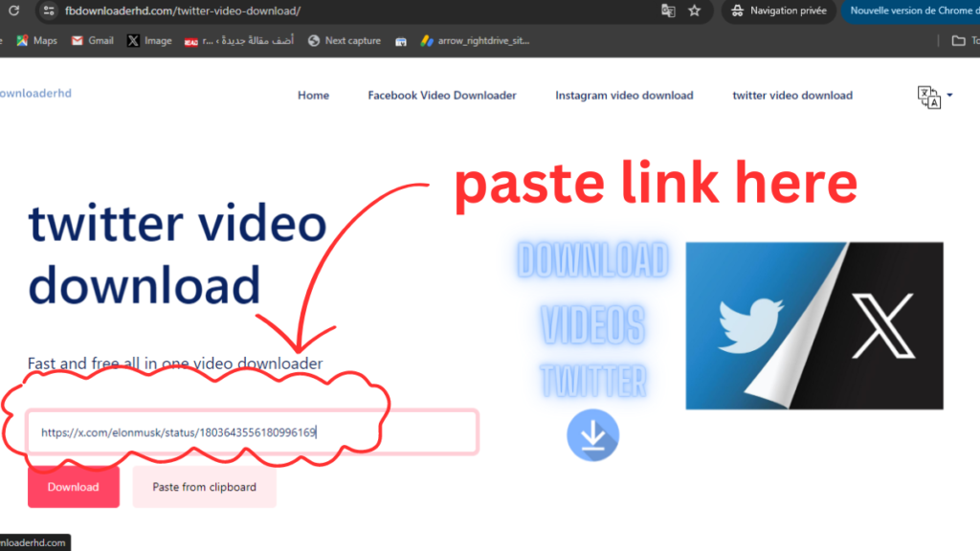Open the Next capture bookmark
This screenshot has height=551, width=980.
tap(345, 40)
